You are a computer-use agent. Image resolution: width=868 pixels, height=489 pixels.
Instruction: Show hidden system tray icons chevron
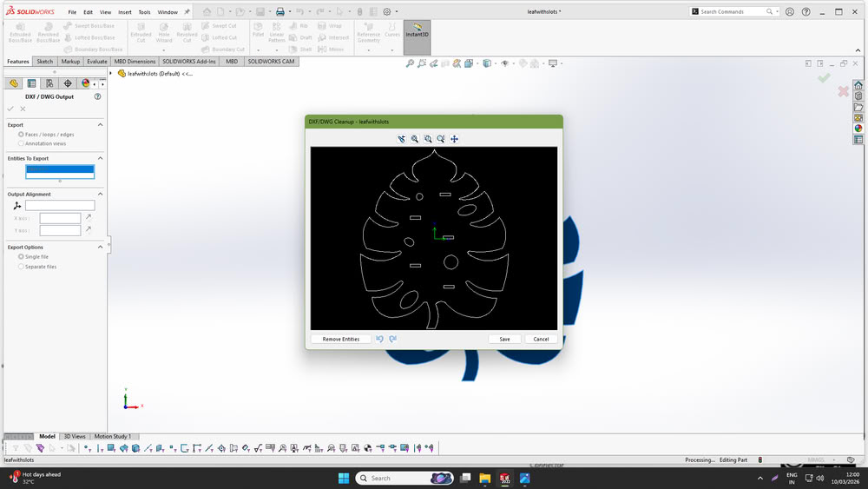coord(760,478)
